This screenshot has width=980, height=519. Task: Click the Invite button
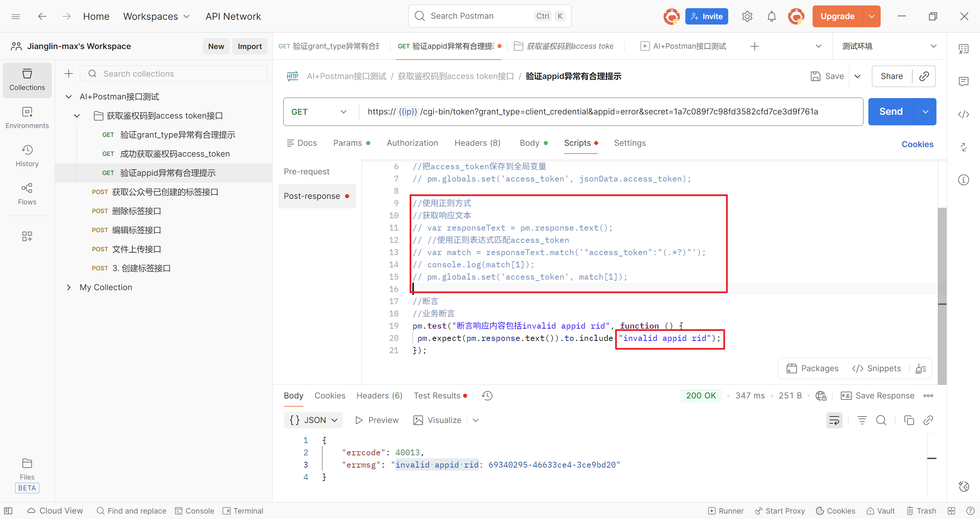706,16
